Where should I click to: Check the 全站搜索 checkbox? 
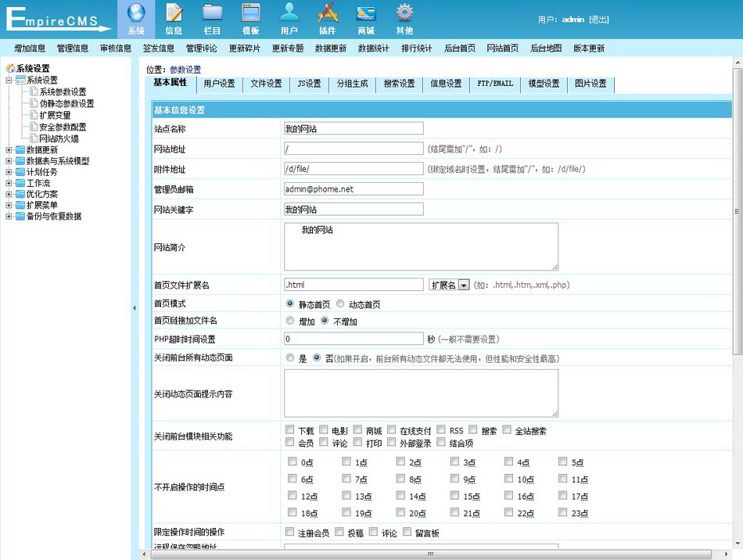pyautogui.click(x=507, y=429)
